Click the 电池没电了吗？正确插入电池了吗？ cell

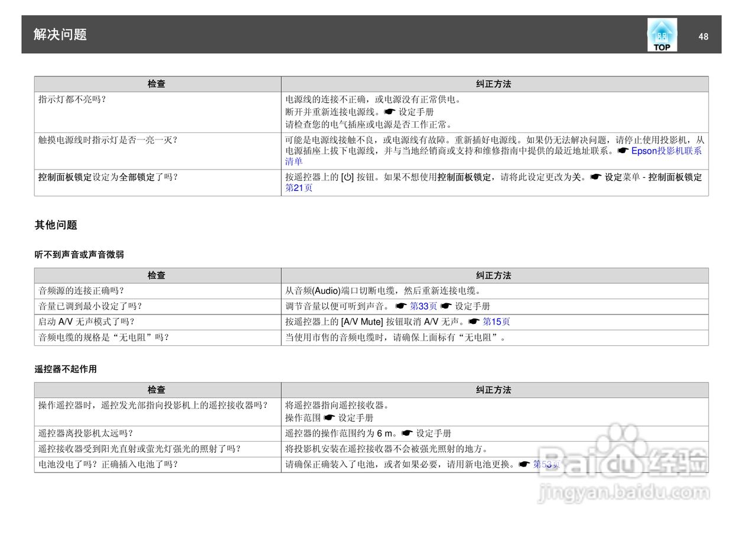[158, 465]
